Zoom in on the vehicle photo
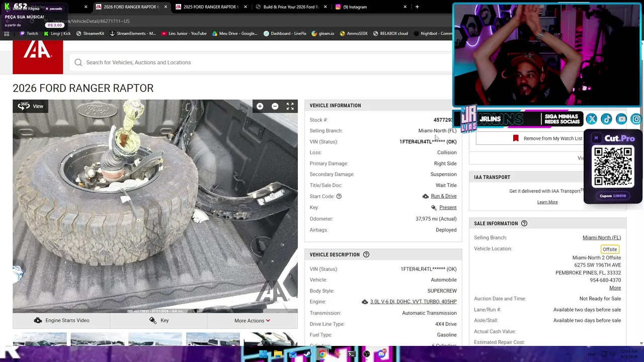This screenshot has height=362, width=644. click(x=260, y=106)
